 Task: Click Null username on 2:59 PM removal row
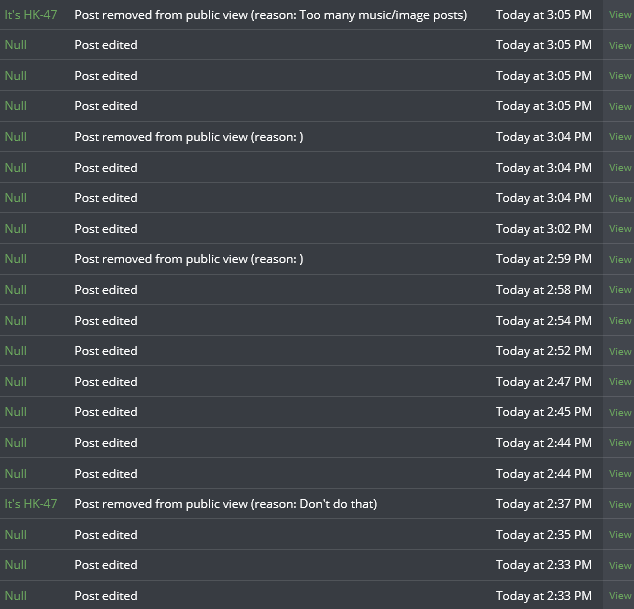(x=16, y=259)
